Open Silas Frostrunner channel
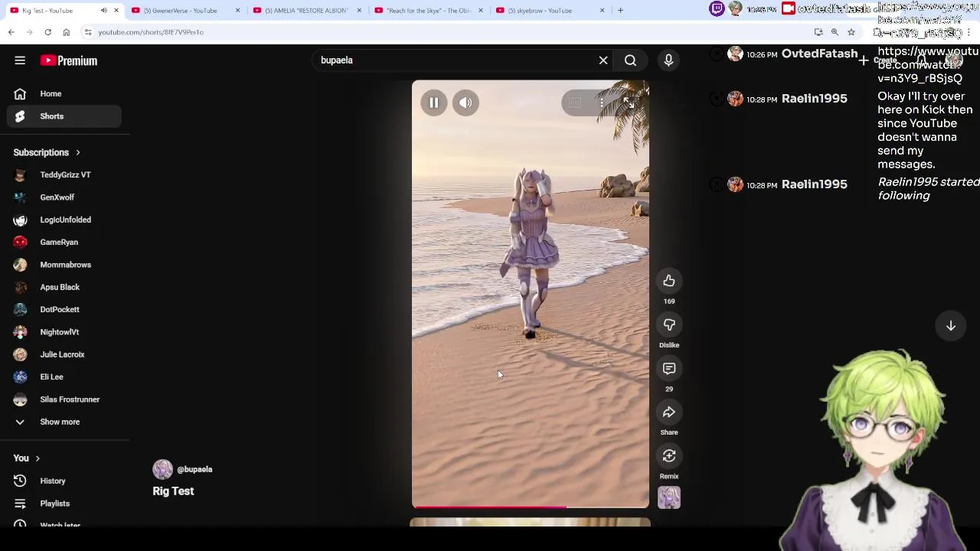 click(x=64, y=399)
